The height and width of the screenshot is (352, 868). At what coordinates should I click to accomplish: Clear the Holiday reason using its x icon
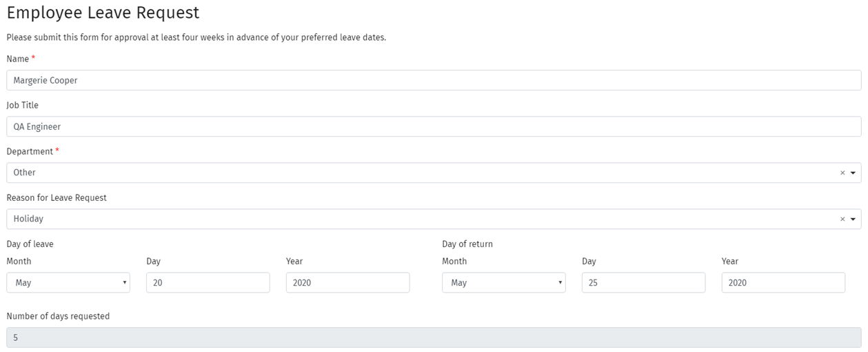coord(842,219)
